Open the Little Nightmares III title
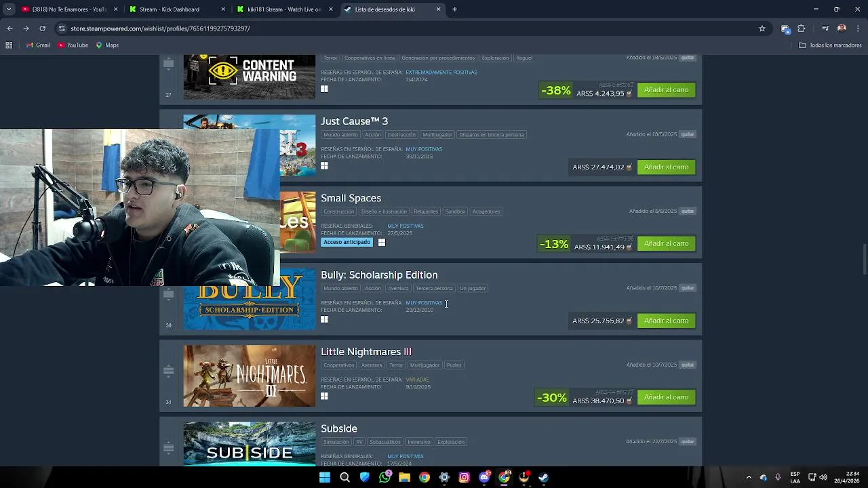The image size is (868, 488). click(x=366, y=351)
